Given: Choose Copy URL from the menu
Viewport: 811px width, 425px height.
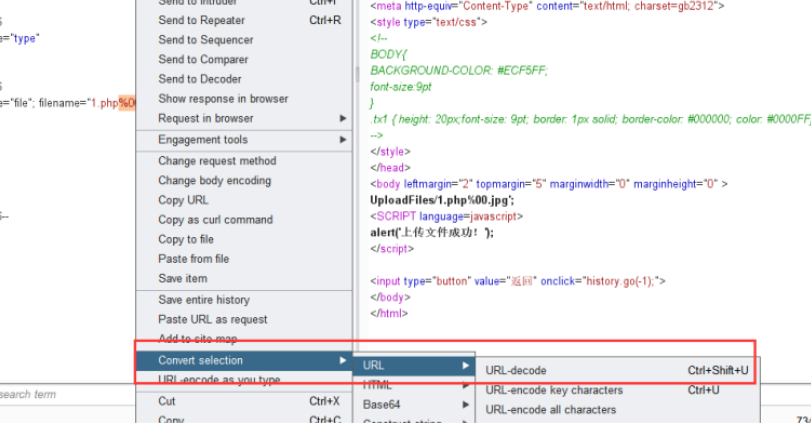Looking at the screenshot, I should coord(183,200).
